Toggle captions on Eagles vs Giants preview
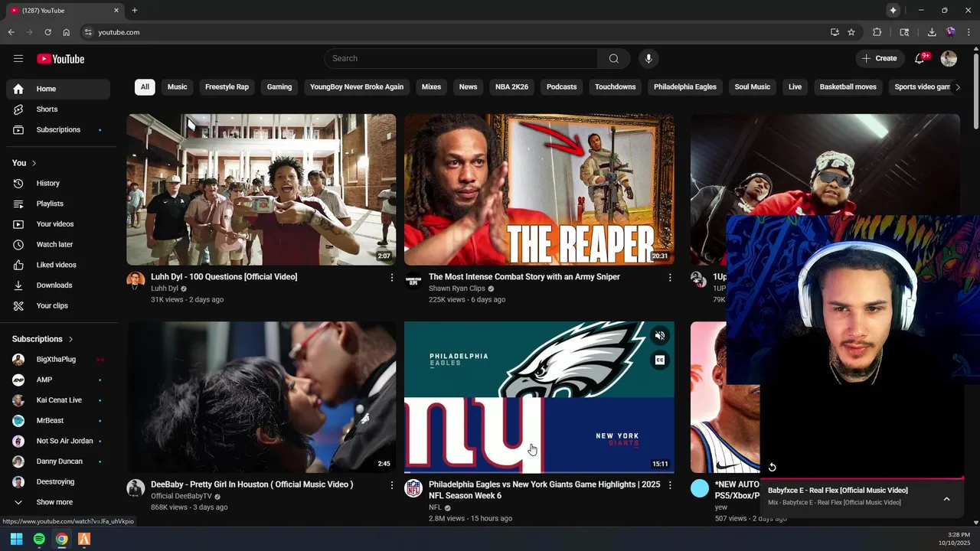The height and width of the screenshot is (551, 980). (x=659, y=360)
